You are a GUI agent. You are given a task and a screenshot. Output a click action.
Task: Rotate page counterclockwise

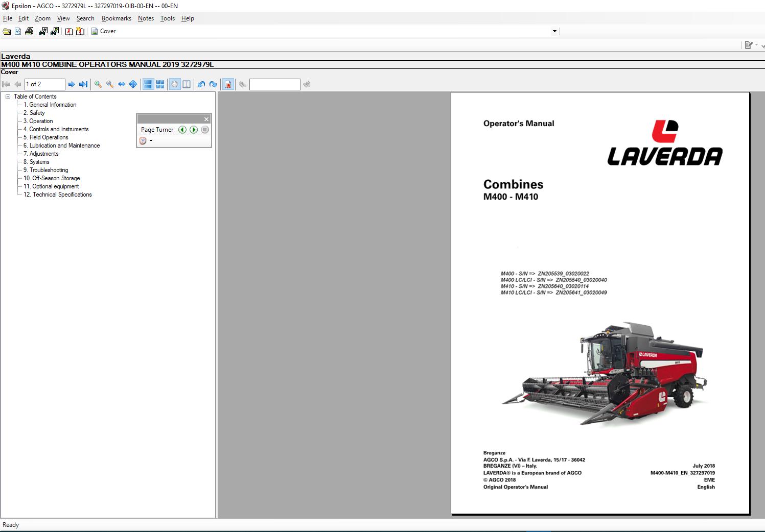pyautogui.click(x=201, y=84)
